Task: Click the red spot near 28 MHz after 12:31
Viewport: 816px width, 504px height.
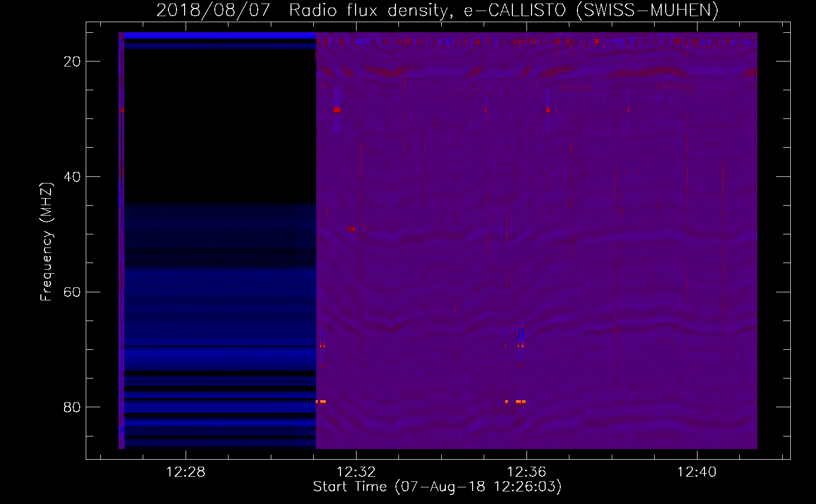Action: tap(337, 110)
